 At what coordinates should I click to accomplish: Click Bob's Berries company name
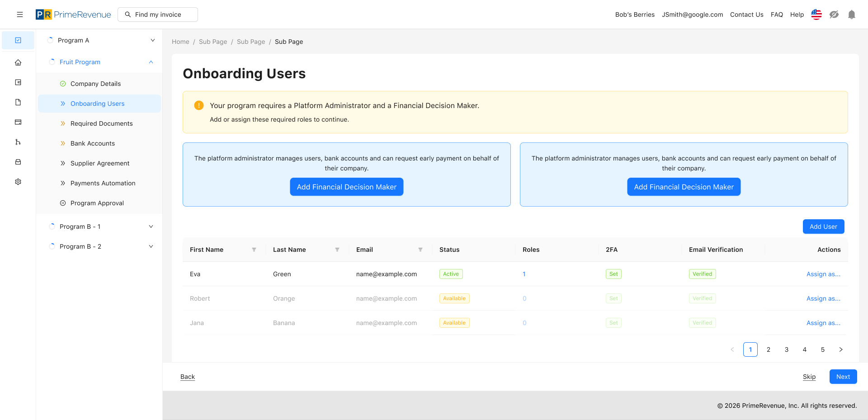tap(635, 14)
